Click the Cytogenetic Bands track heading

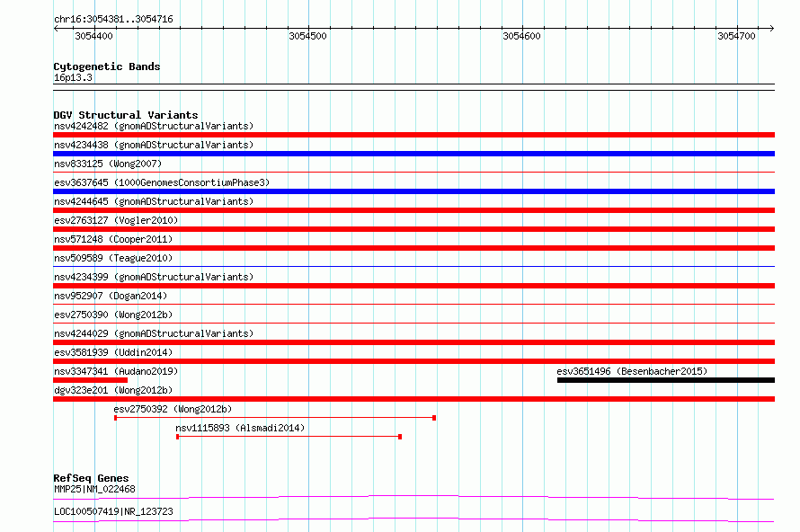coord(107,66)
